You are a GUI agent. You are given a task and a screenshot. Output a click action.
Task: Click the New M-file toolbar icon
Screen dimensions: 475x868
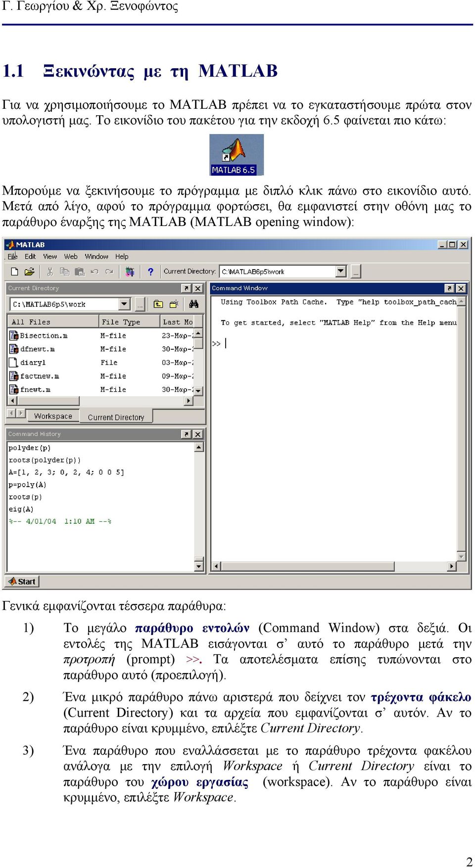click(14, 271)
